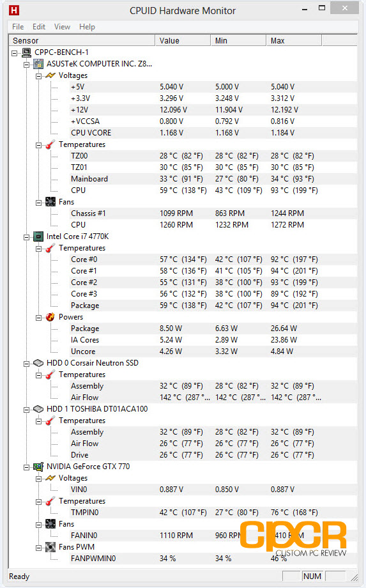
Task: Open the File menu
Action: [18, 27]
